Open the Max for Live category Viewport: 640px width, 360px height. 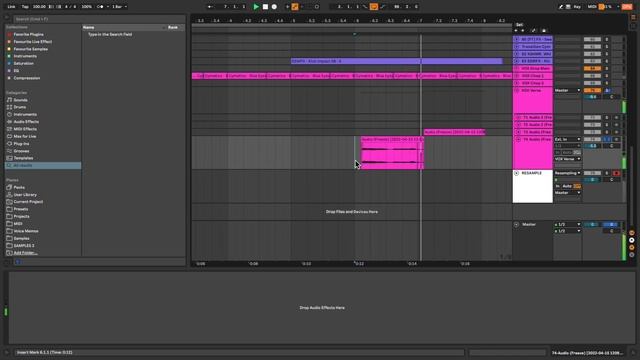point(25,136)
